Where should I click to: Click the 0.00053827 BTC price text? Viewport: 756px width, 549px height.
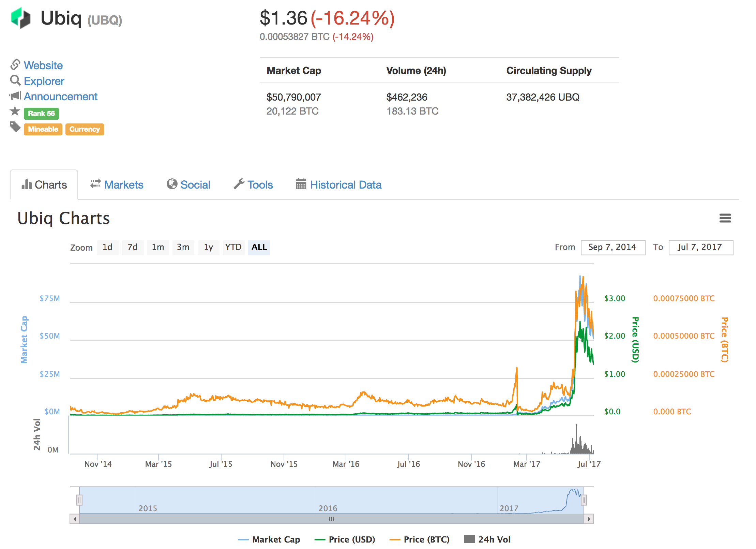294,36
